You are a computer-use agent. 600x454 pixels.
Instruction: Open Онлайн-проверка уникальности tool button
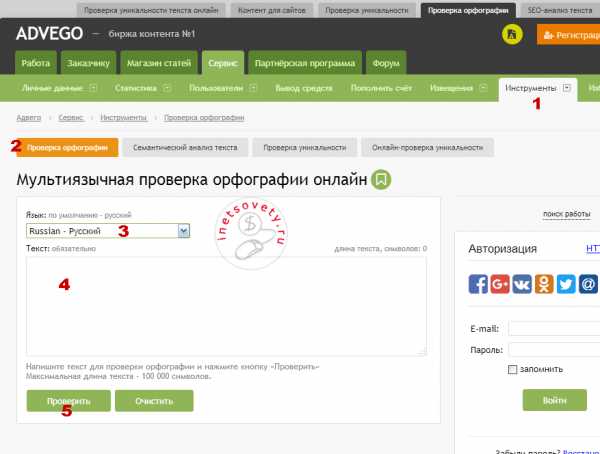427,147
